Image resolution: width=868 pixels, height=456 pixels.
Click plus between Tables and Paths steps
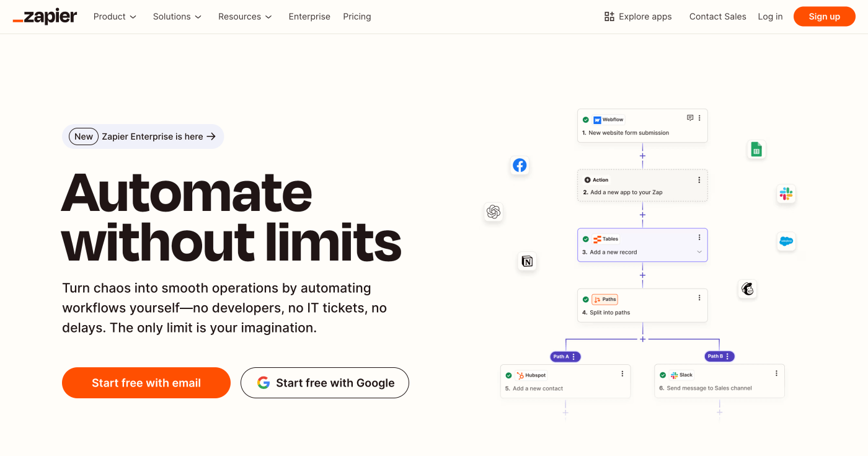tap(642, 275)
